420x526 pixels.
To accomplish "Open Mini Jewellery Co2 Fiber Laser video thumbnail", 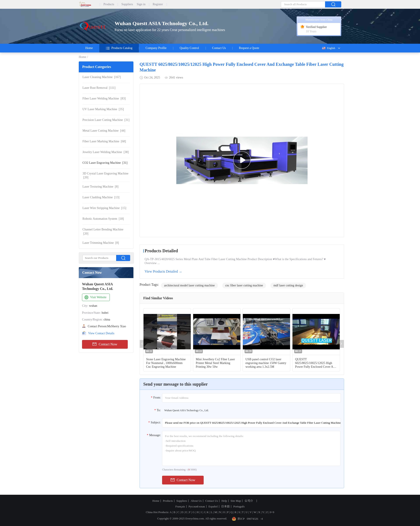I will coord(217,332).
